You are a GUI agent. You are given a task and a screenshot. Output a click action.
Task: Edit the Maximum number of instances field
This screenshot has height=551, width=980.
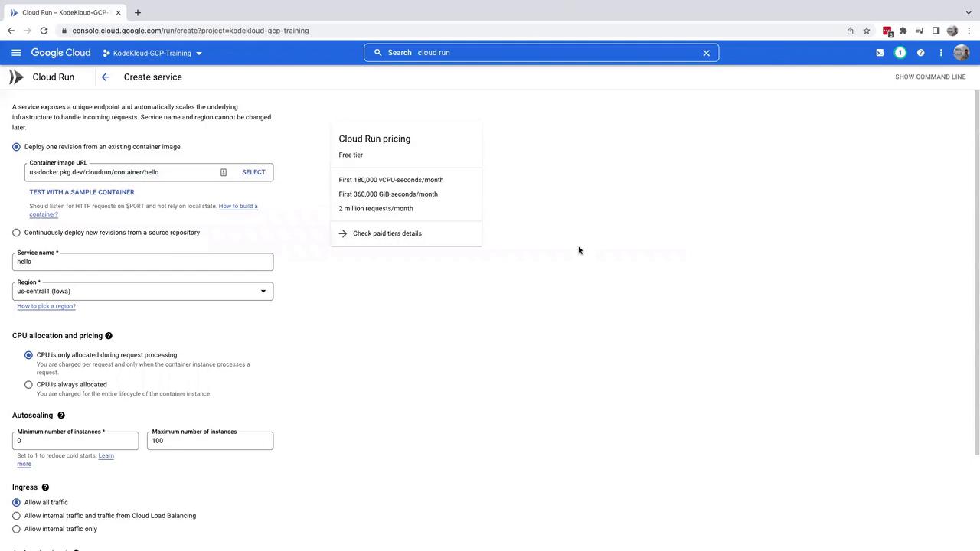tap(210, 441)
